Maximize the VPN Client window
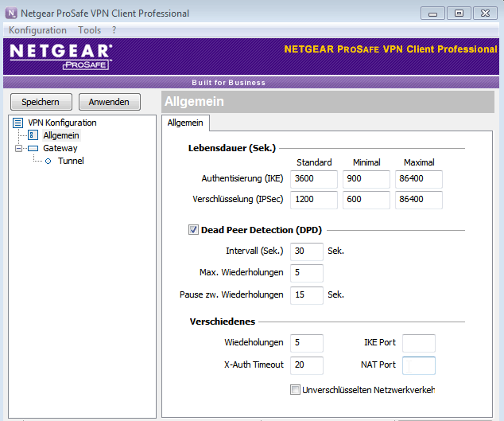Image resolution: width=504 pixels, height=421 pixels. [459, 14]
